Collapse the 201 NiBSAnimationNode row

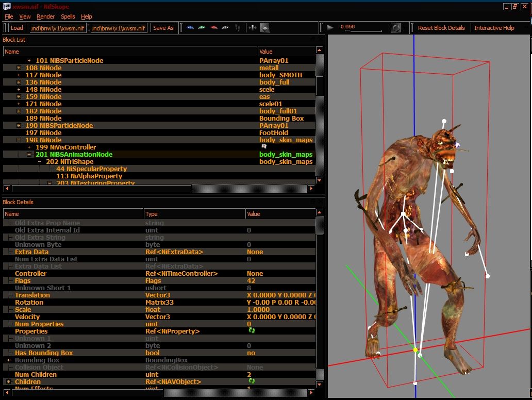pos(29,154)
